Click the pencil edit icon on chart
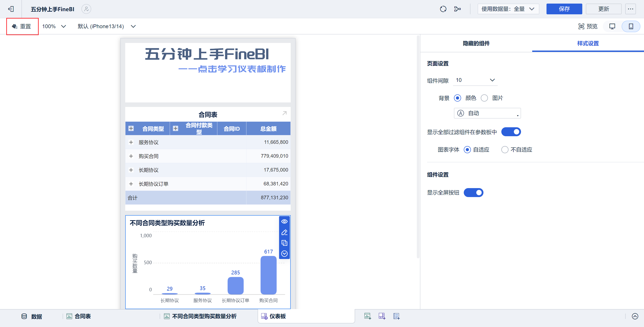 284,232
